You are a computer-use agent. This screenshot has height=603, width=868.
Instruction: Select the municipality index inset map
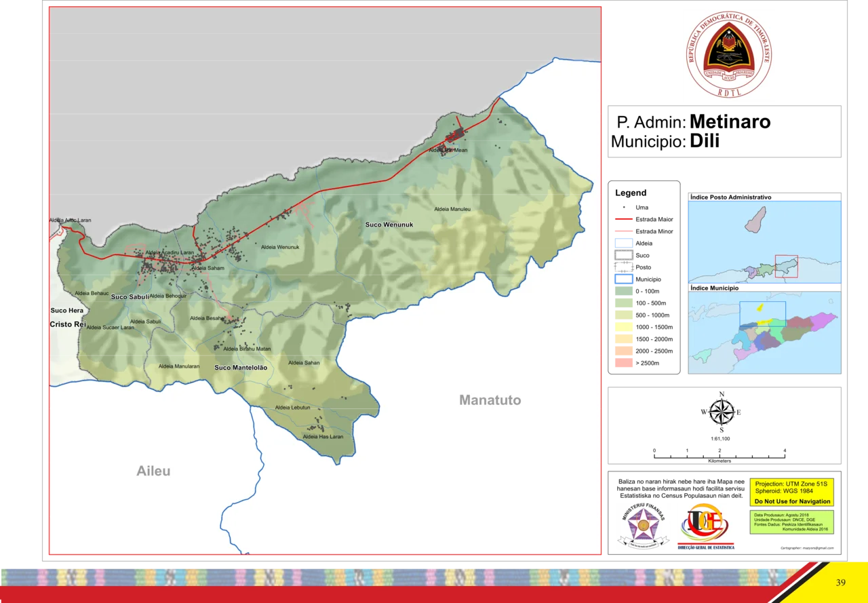tap(764, 331)
